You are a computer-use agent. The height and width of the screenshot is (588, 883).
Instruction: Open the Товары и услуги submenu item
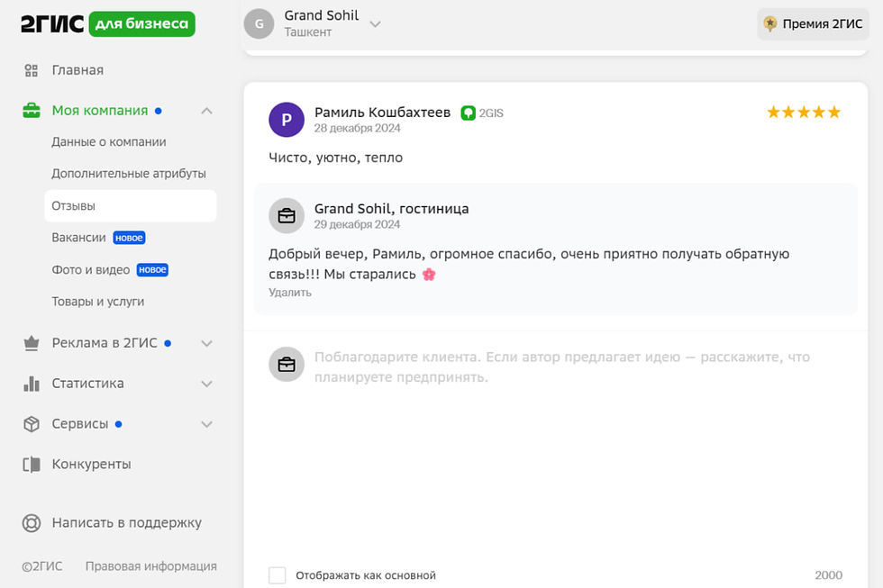point(98,302)
